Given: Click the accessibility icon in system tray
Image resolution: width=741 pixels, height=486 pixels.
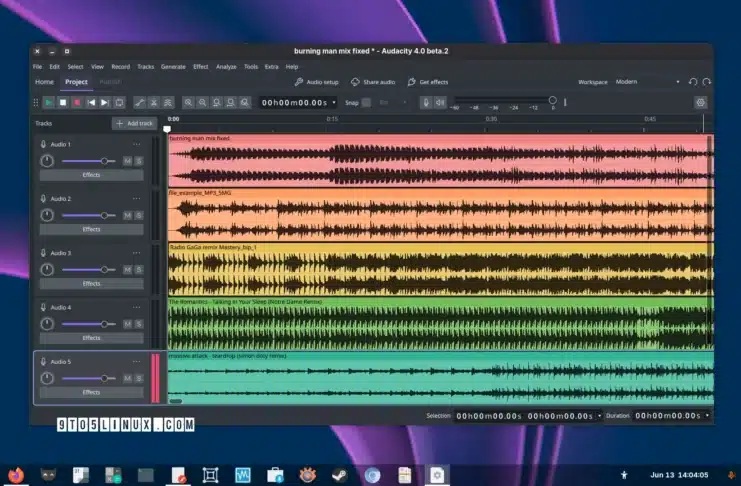Looking at the screenshot, I should (624, 475).
